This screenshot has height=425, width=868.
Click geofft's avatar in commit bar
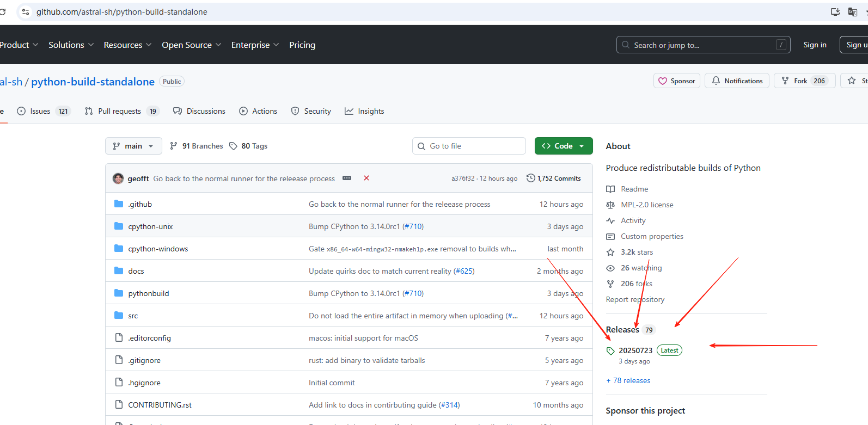[118, 178]
